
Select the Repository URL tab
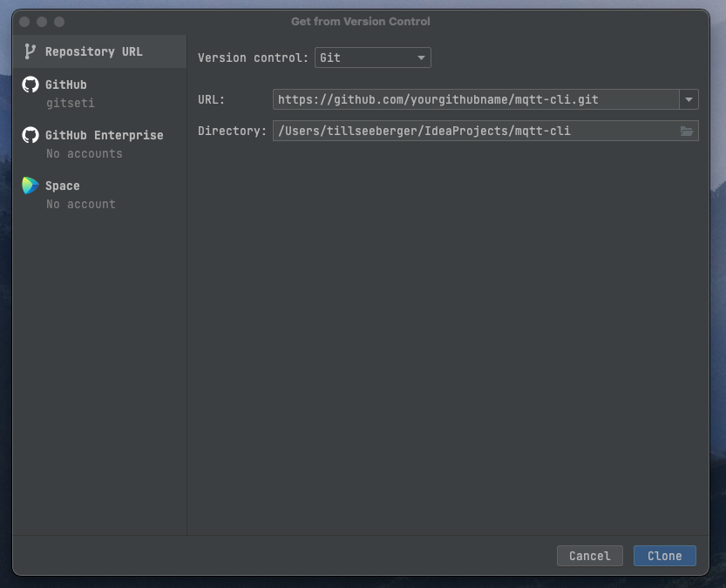tap(99, 51)
